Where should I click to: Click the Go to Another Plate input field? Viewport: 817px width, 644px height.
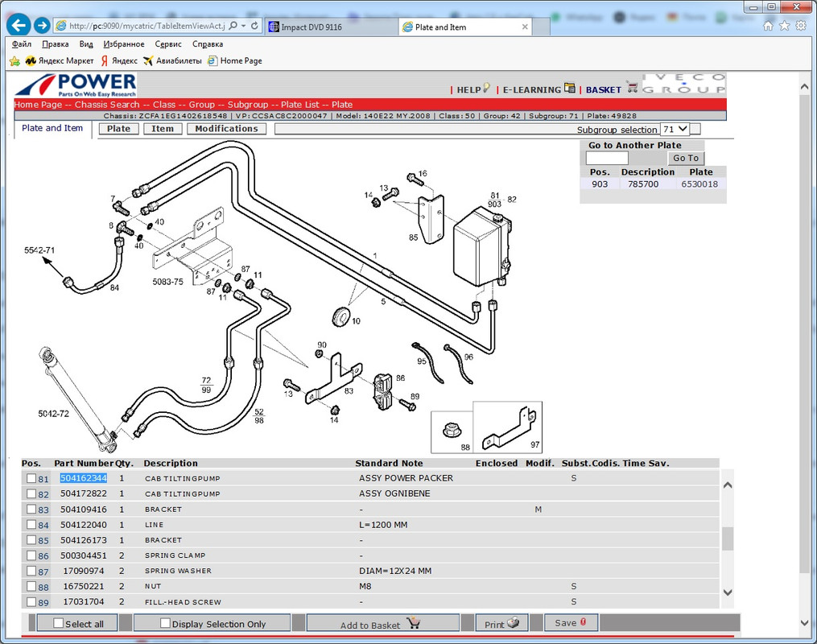coord(607,158)
